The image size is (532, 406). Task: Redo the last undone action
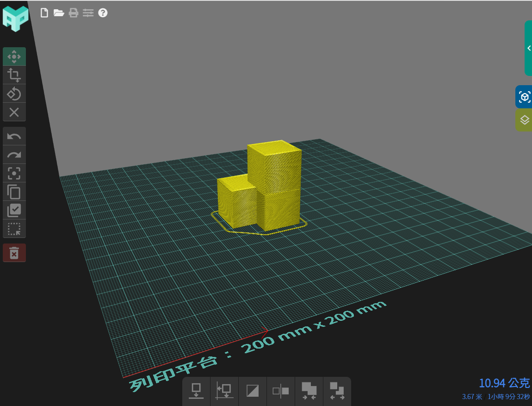pos(14,155)
